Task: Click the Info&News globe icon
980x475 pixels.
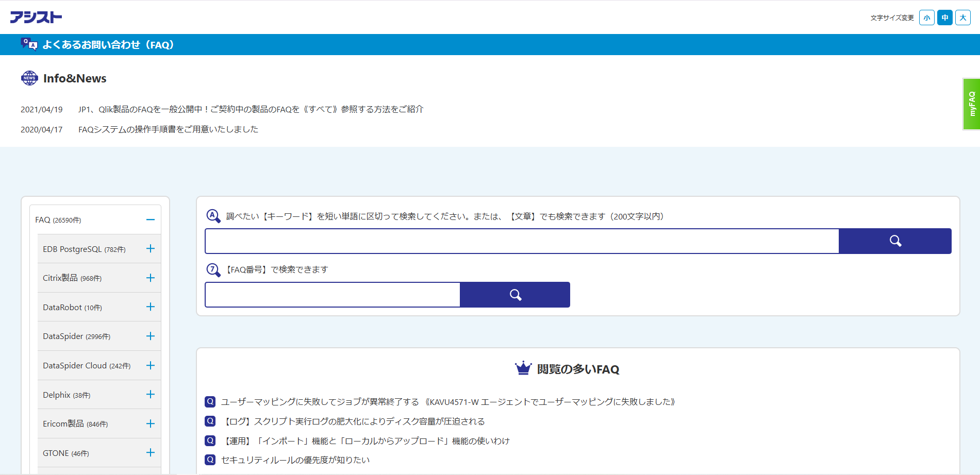Action: 29,78
